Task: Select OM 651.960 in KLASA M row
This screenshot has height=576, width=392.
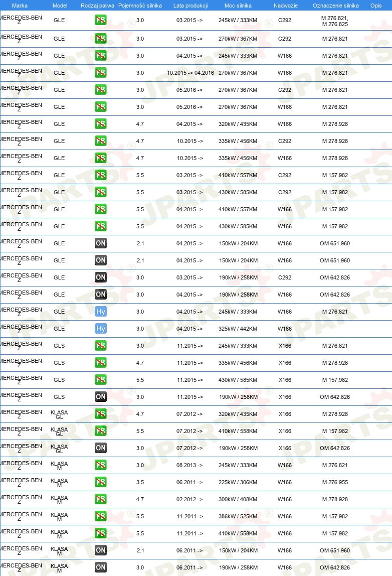Action: tap(335, 550)
